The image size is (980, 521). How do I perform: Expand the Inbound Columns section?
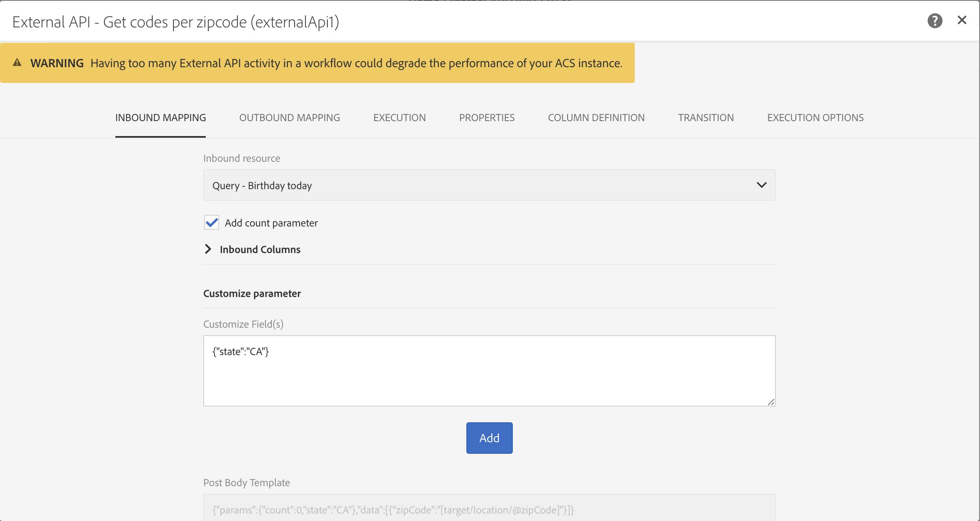click(x=208, y=249)
